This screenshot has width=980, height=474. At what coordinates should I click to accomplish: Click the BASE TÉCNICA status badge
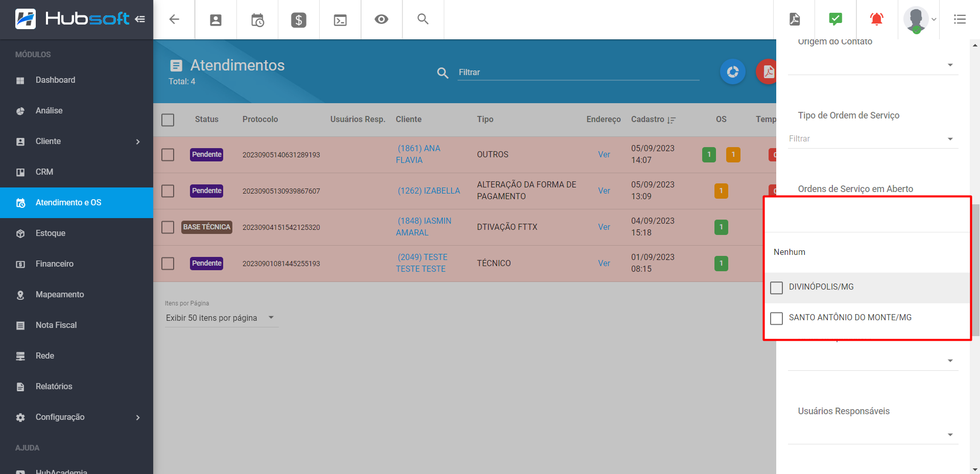[207, 227]
